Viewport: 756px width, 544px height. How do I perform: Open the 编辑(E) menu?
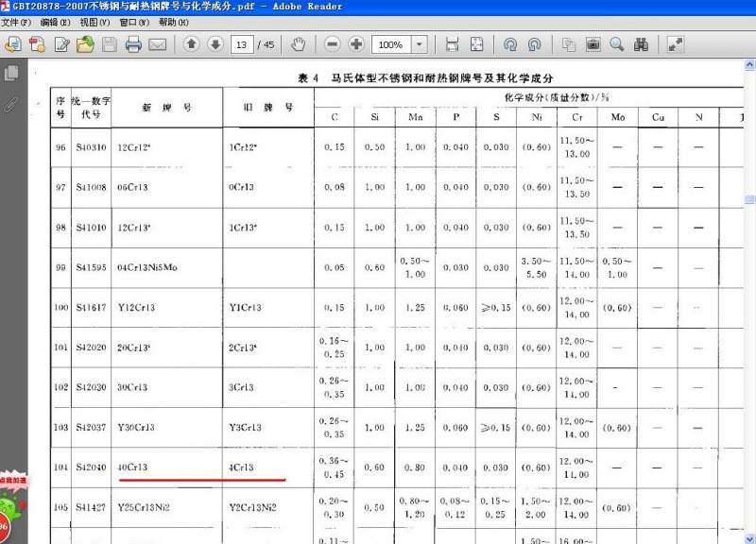click(55, 22)
